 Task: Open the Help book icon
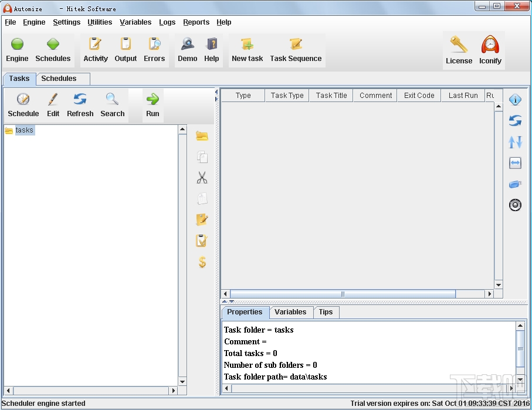click(212, 44)
